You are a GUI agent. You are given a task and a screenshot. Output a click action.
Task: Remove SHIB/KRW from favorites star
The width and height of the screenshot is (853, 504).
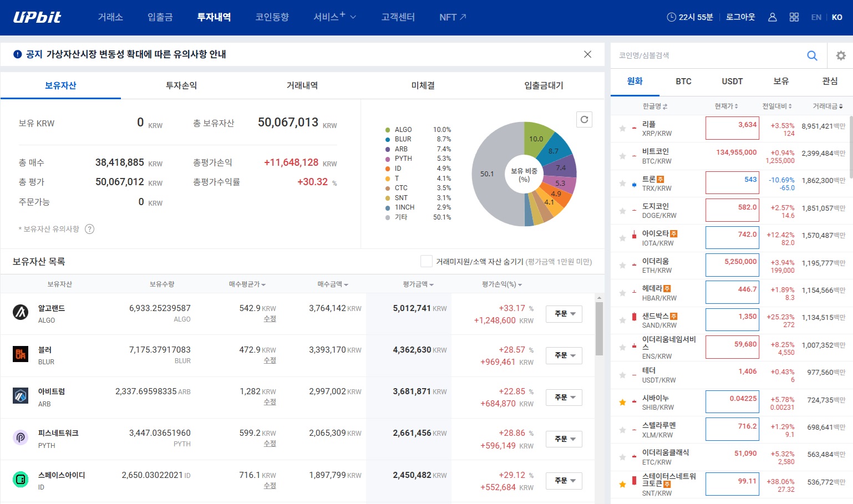click(622, 403)
